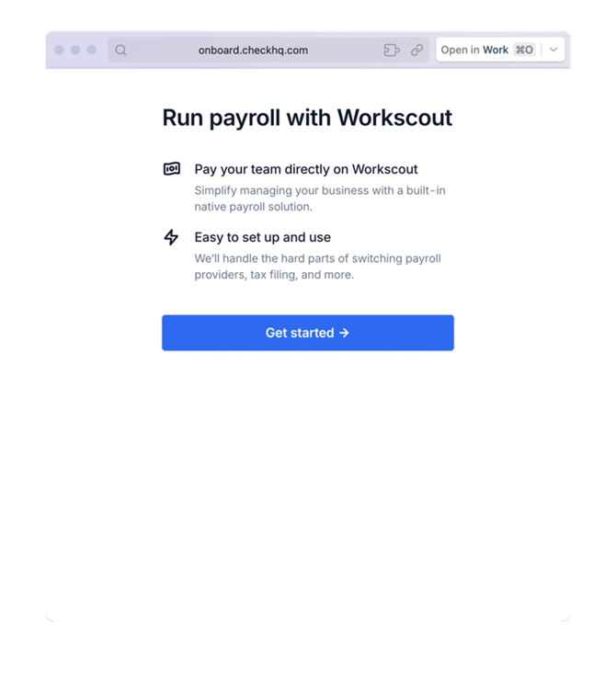Click the arrow icon in Get started button
Image resolution: width=616 pixels, height=681 pixels.
pyautogui.click(x=344, y=333)
